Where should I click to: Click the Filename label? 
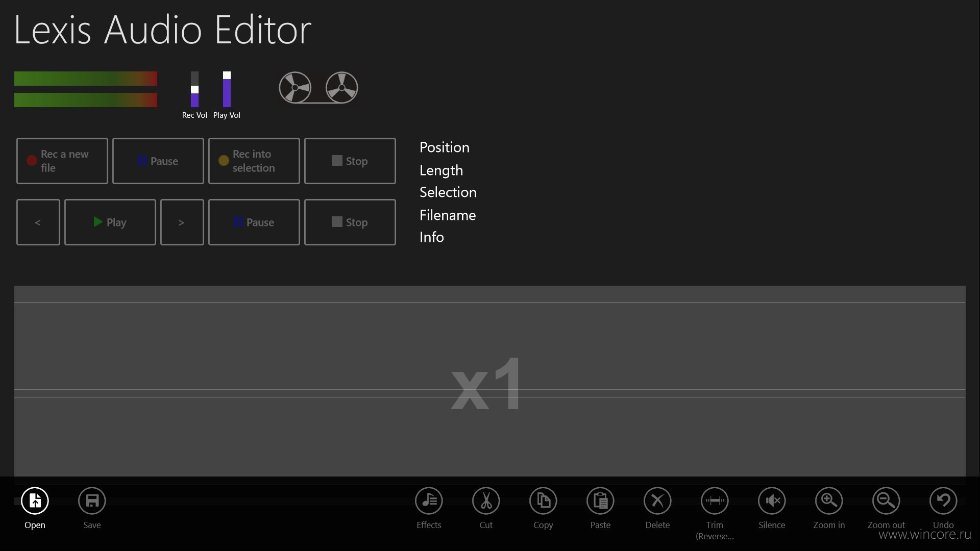(448, 215)
